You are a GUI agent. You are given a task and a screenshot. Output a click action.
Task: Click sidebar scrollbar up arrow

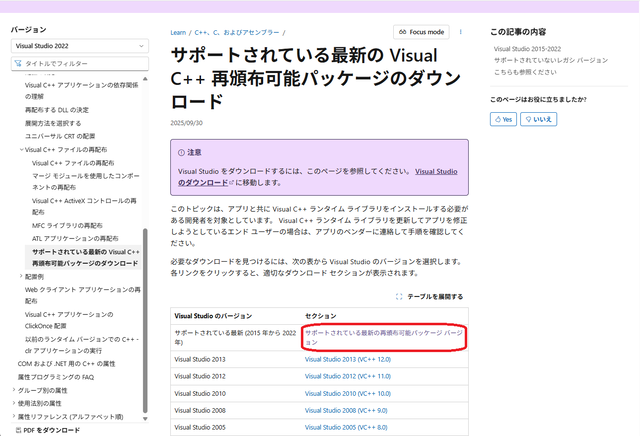[145, 78]
